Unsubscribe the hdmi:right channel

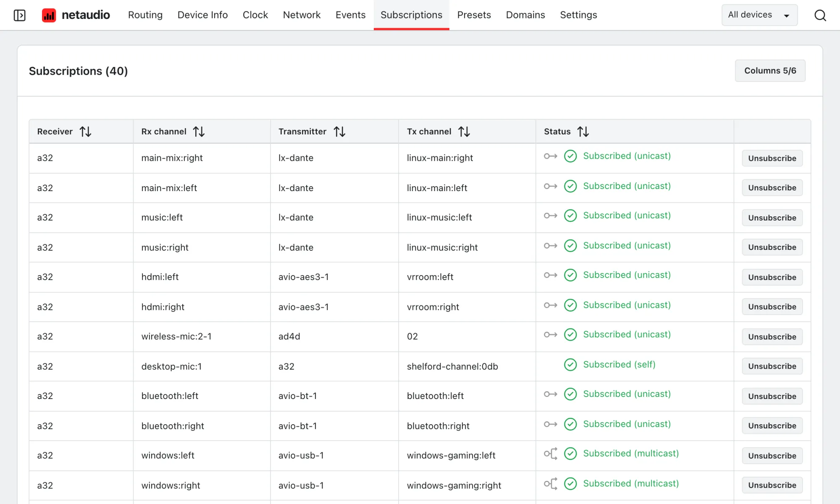pyautogui.click(x=772, y=307)
